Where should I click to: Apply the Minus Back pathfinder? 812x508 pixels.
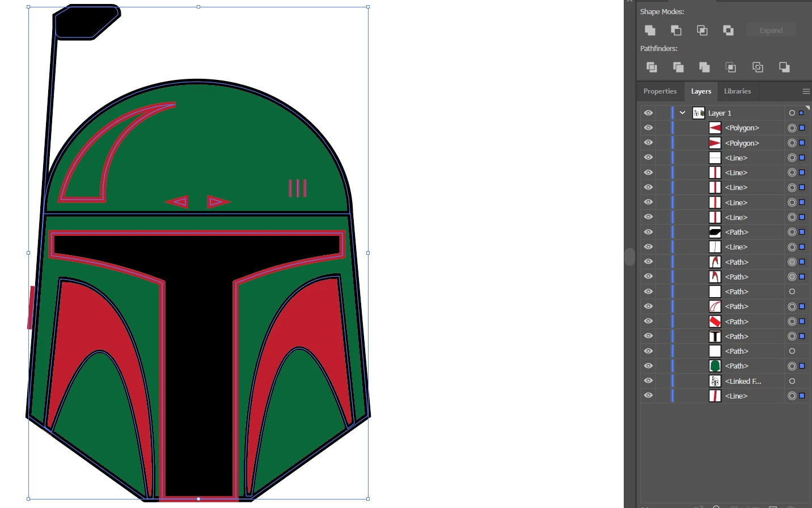pos(784,67)
